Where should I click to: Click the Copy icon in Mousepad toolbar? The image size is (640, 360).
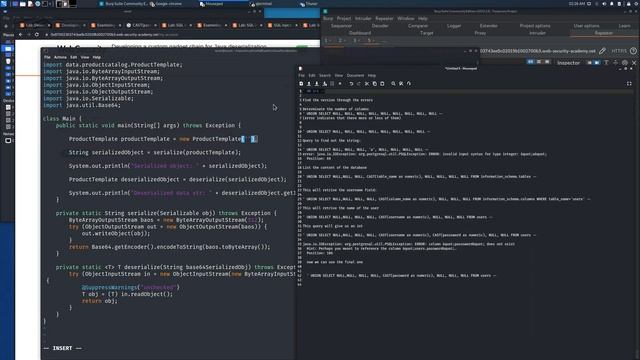(x=374, y=84)
